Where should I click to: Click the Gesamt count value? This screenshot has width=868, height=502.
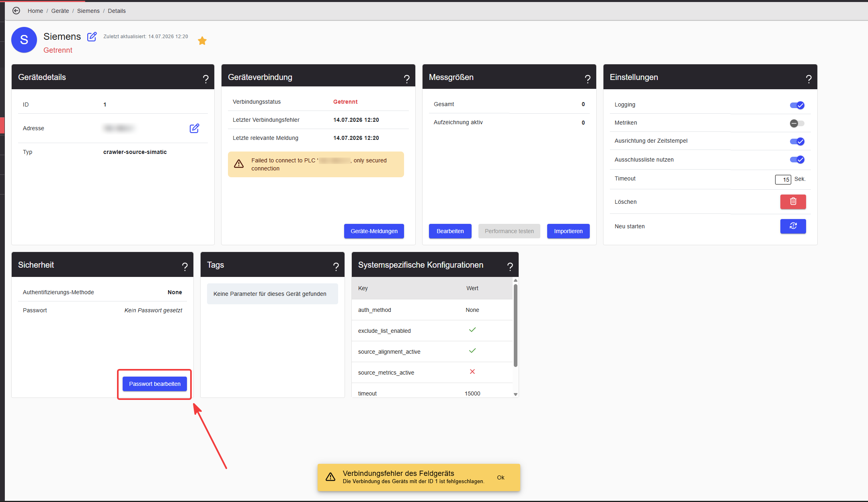[583, 104]
